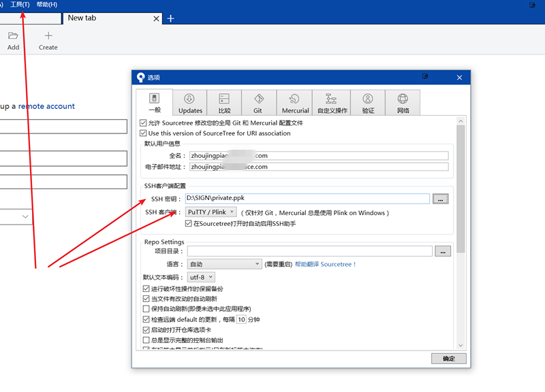Image resolution: width=545 pixels, height=392 pixels.
Task: Open the utf-8 text encoding dropdown
Action: [201, 277]
